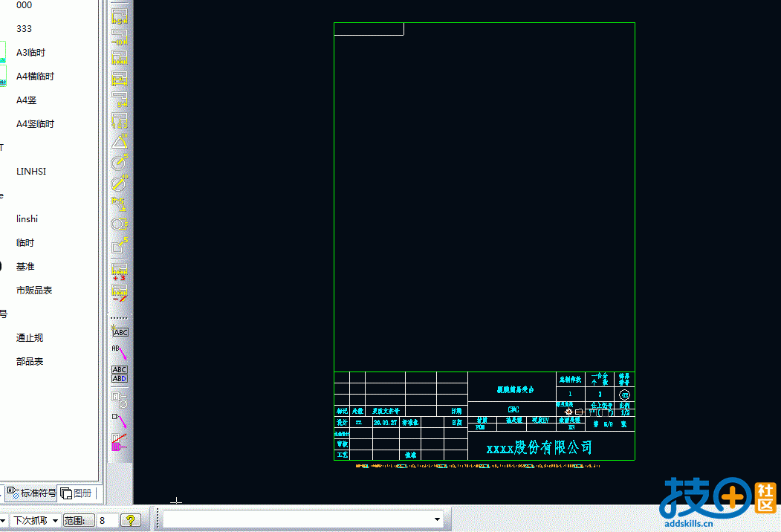
Task: Select the A4横临时 template
Action: point(35,77)
